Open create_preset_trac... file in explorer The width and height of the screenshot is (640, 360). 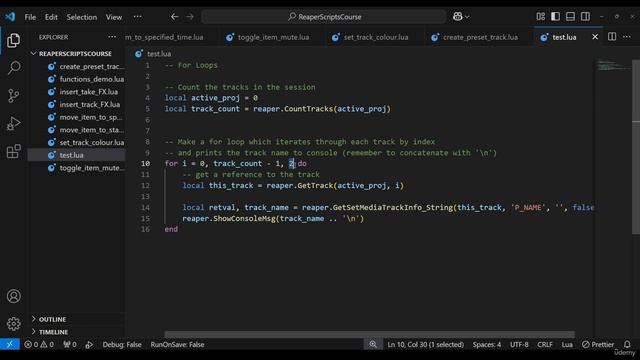(91, 66)
